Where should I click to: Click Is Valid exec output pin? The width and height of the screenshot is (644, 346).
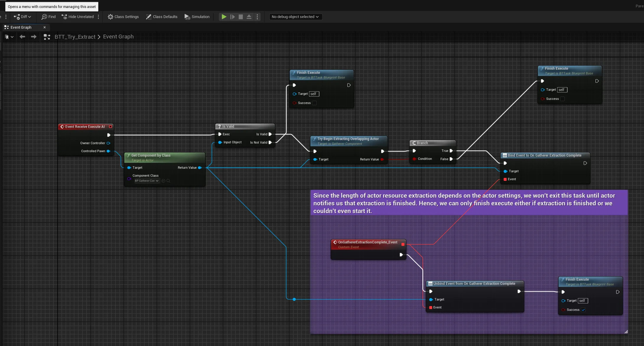pyautogui.click(x=270, y=134)
